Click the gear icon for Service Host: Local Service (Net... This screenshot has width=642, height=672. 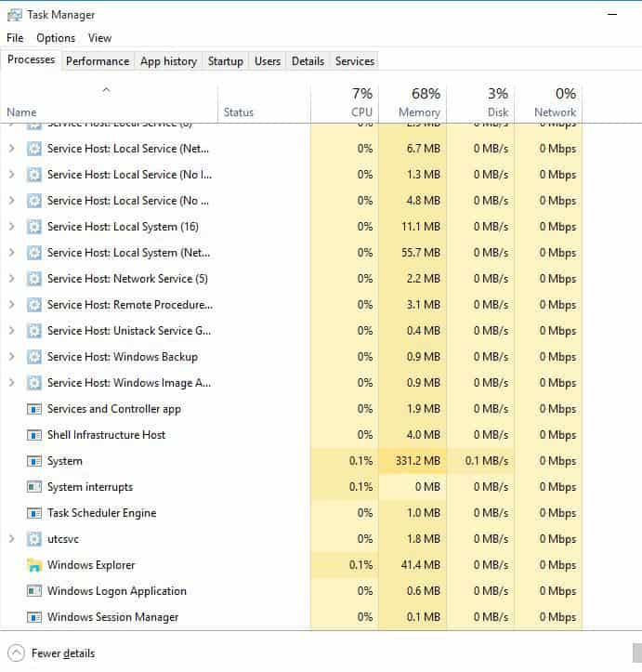33,149
